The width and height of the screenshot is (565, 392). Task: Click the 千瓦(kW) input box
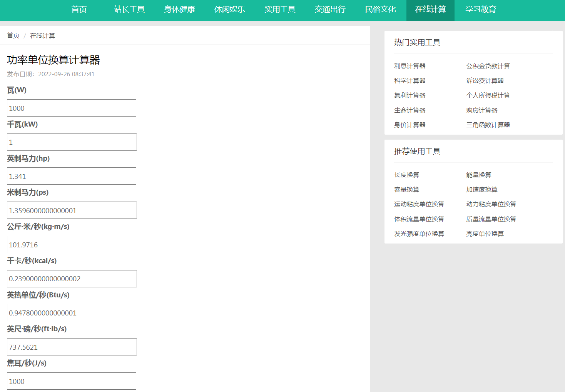72,142
